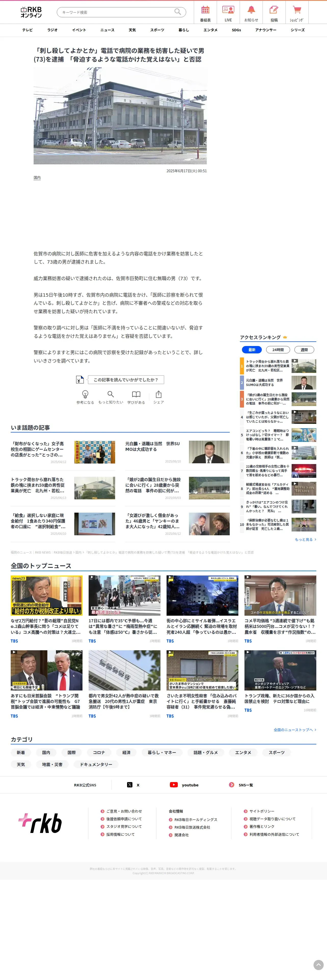327x980 pixels.
Task: Open the 著作権とリンク footer link
Action: [262, 826]
